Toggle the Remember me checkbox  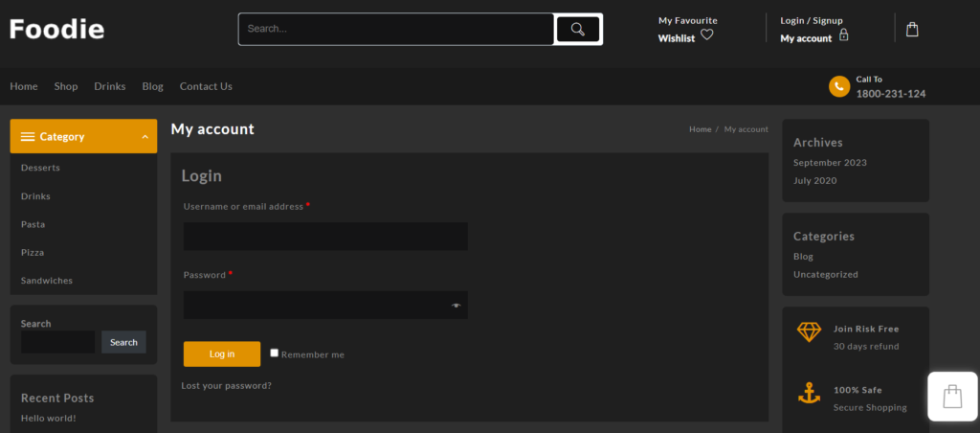[x=275, y=353]
